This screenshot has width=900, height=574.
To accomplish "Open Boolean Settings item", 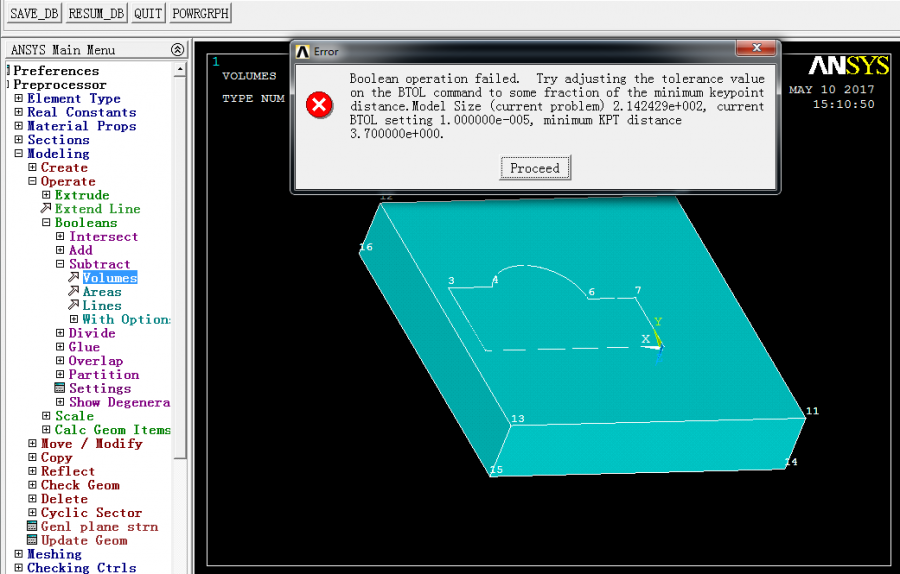I will [x=100, y=389].
